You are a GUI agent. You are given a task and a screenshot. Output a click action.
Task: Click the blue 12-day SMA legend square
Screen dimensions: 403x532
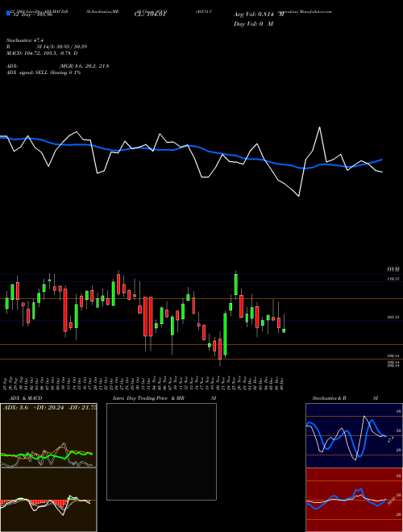8,13
